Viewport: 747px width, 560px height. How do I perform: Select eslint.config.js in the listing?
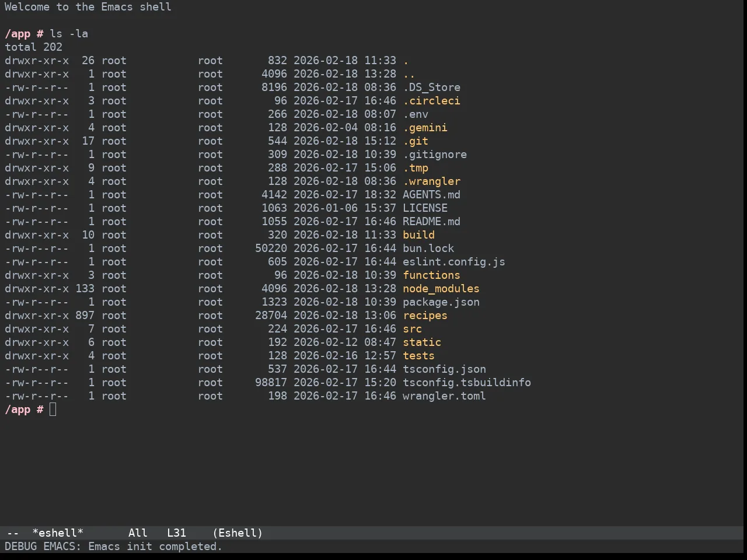click(x=454, y=262)
